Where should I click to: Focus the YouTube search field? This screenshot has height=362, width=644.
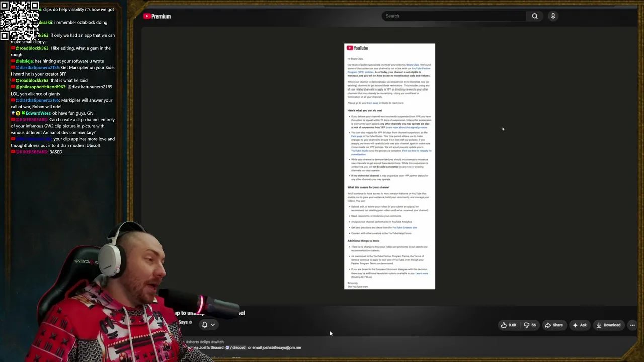pyautogui.click(x=454, y=16)
